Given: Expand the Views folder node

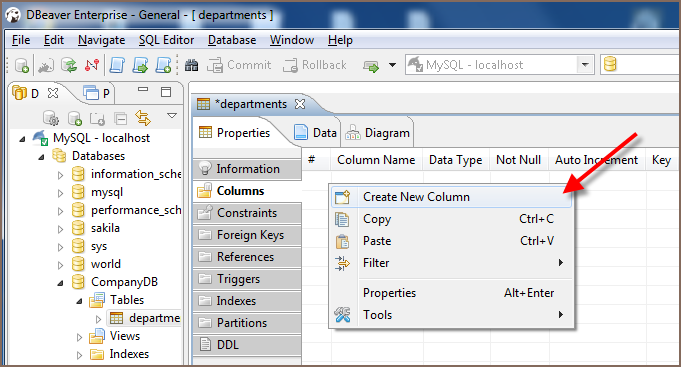Looking at the screenshot, I should 79,337.
